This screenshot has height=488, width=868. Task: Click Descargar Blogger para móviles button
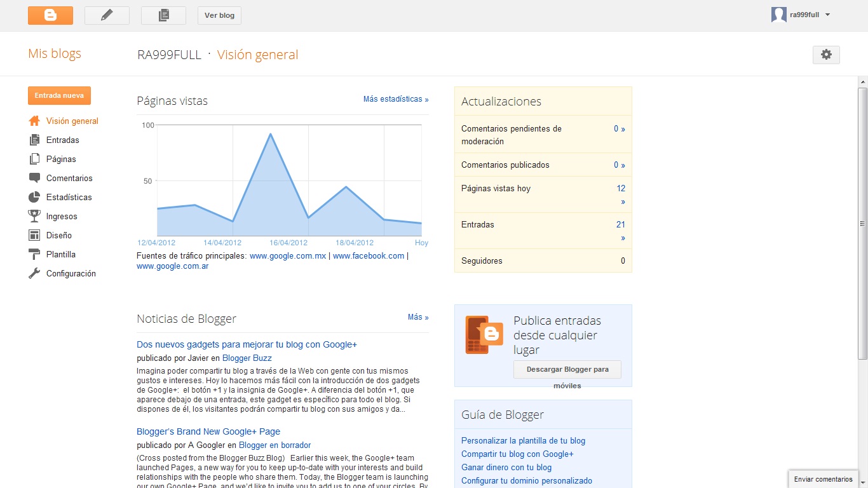[x=567, y=369]
